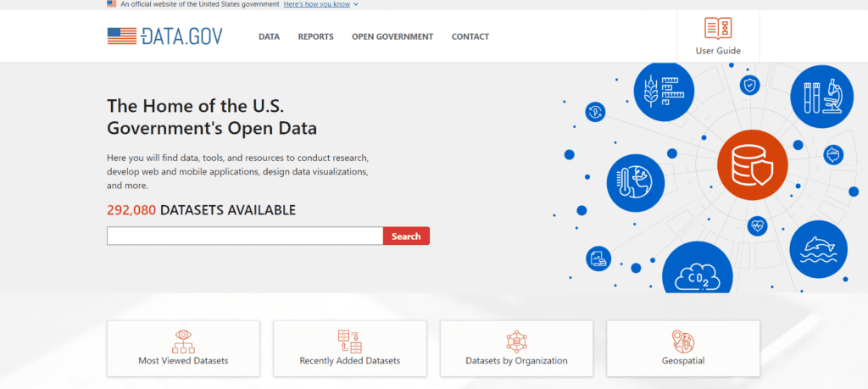Image resolution: width=868 pixels, height=389 pixels.
Task: Select the climate thermometer globe icon
Action: pos(636,182)
